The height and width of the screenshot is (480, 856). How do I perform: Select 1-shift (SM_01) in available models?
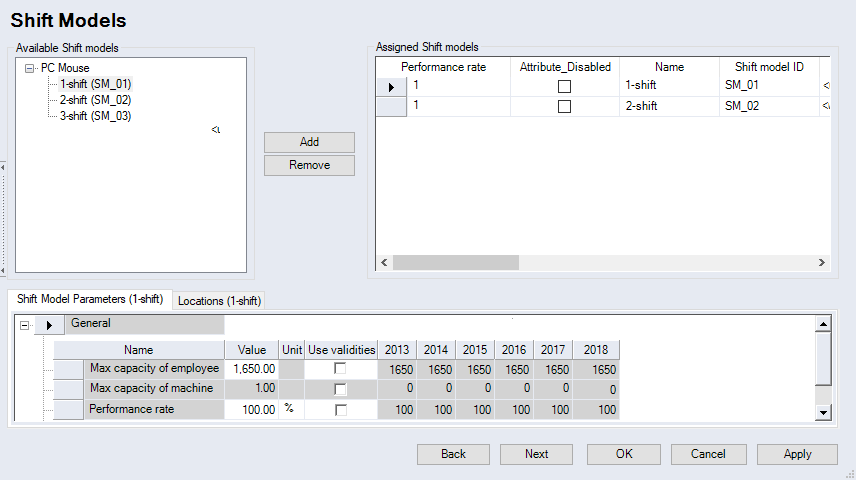[95, 84]
